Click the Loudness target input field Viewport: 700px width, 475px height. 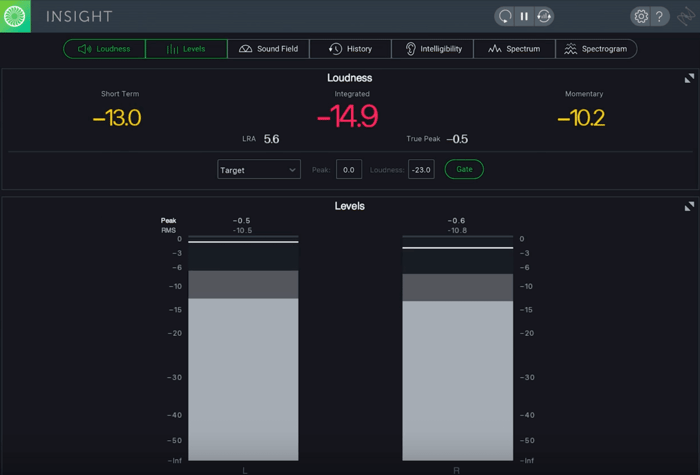coord(421,170)
